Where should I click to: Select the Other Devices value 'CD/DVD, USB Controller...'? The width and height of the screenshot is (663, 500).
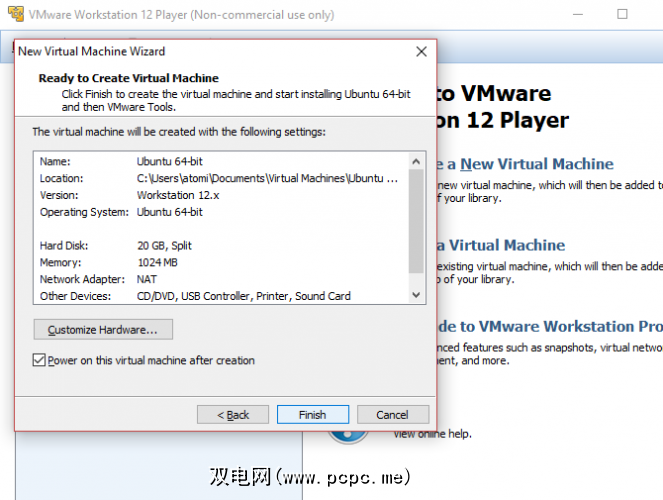[x=244, y=296]
